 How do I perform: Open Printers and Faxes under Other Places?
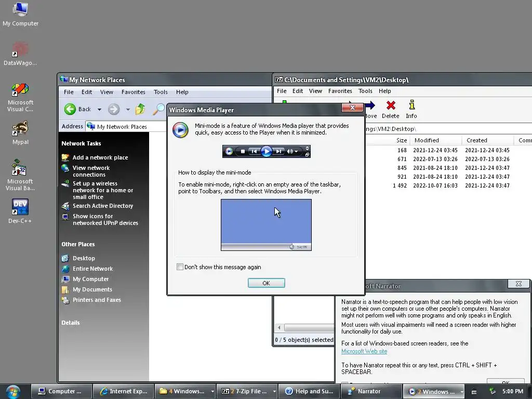(x=97, y=300)
